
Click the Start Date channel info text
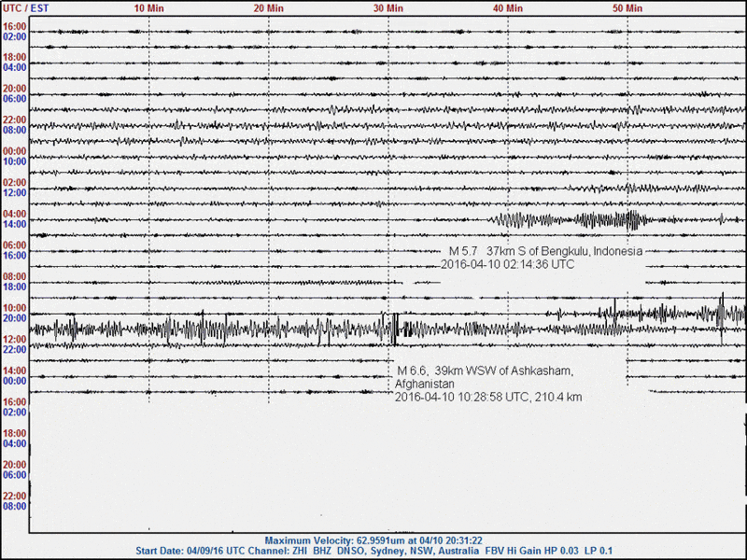click(x=373, y=551)
